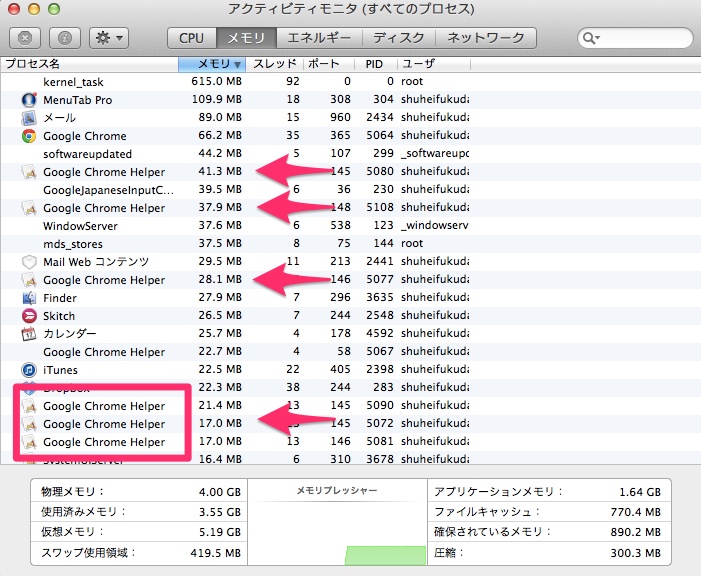Click the iTunes icon
Viewport: 701px width, 576px height.
tap(29, 370)
